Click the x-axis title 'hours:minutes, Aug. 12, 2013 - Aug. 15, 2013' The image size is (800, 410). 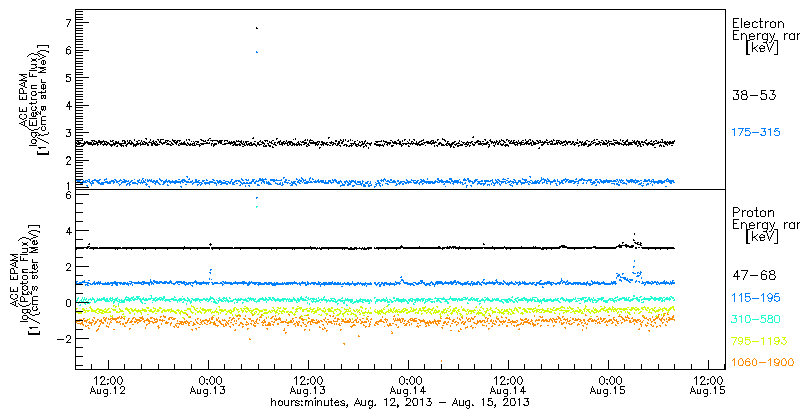coord(399,402)
